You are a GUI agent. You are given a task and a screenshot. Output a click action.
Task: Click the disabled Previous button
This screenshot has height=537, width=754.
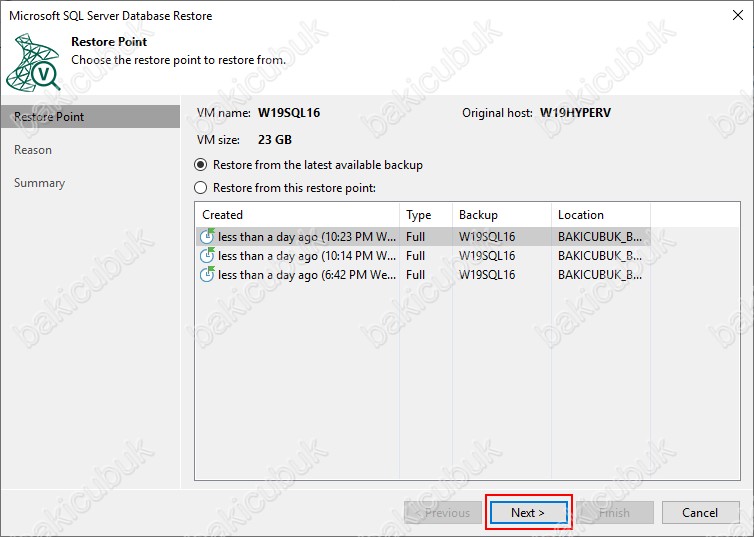443,513
